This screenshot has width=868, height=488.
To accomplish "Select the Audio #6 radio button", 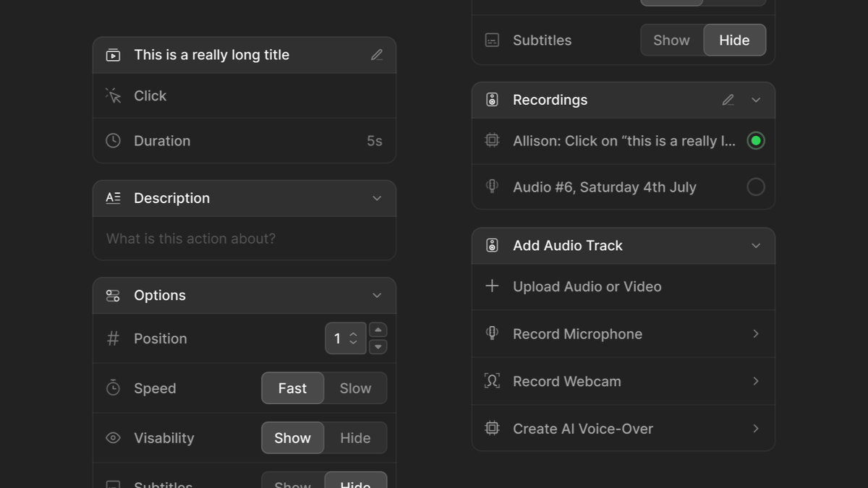I will (x=756, y=187).
